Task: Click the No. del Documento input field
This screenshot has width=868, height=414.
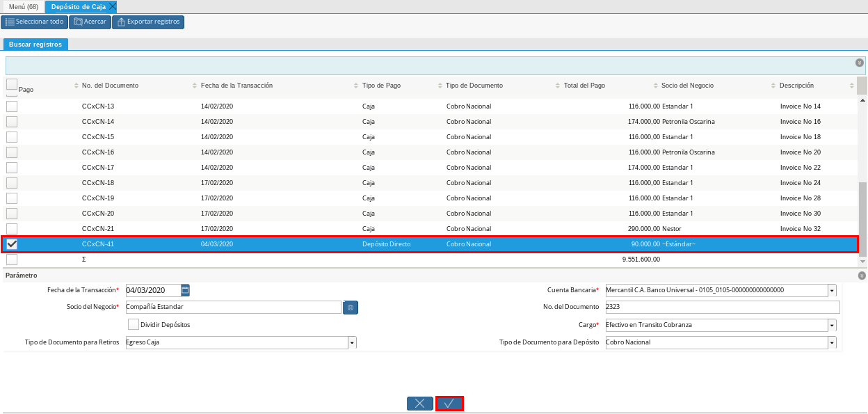Action: (722, 307)
